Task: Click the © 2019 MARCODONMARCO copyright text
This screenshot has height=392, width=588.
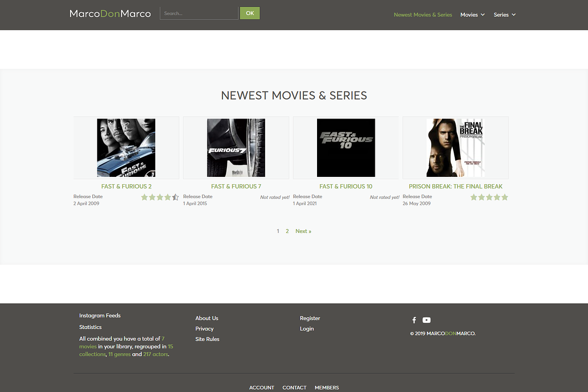Action: tap(443, 333)
